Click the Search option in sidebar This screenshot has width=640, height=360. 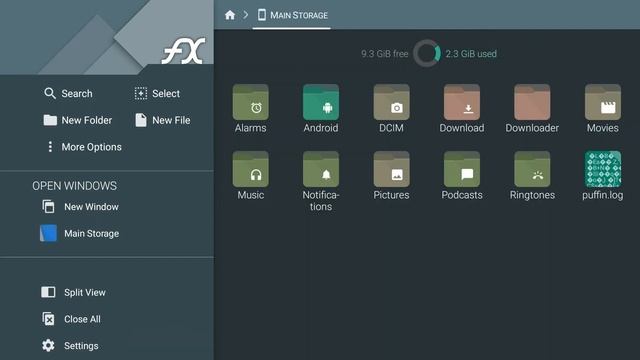[68, 93]
